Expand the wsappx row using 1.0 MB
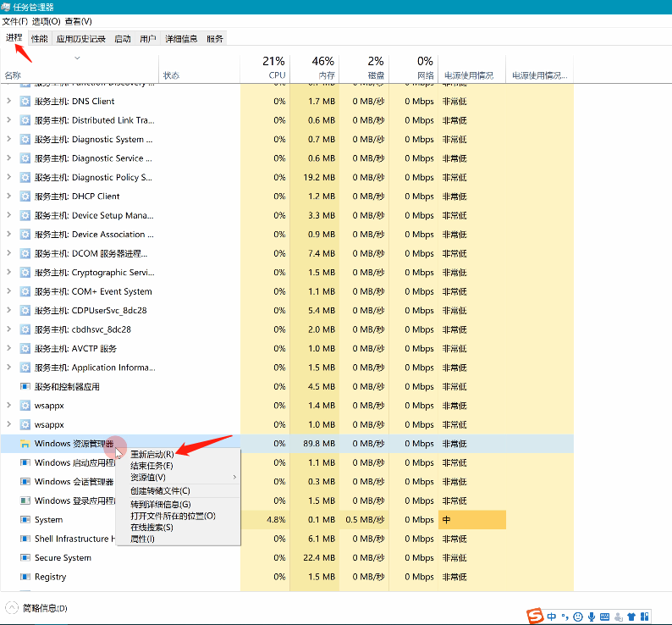This screenshot has height=625, width=672. click(8, 424)
